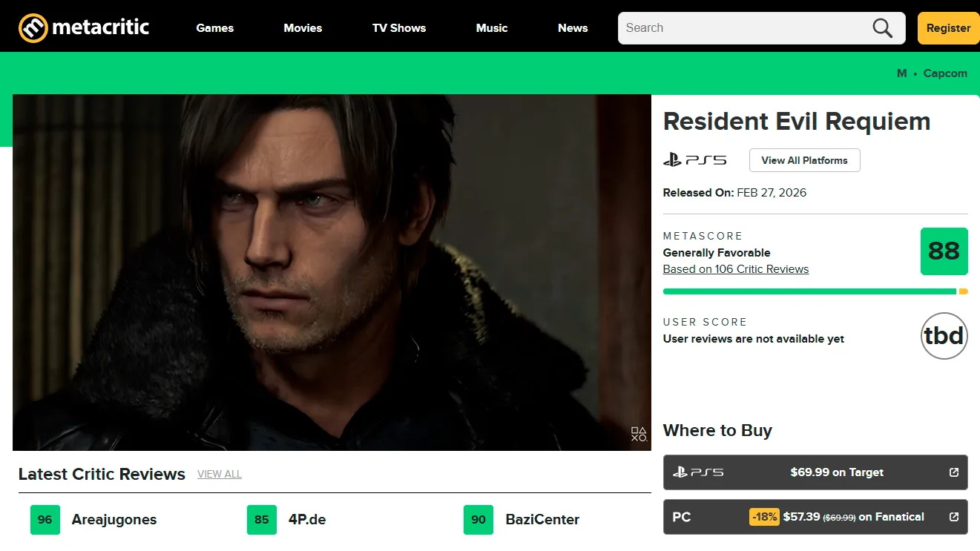Buy PC version on Fanatical for $57.39
The height and width of the screenshot is (551, 980).
[x=815, y=517]
